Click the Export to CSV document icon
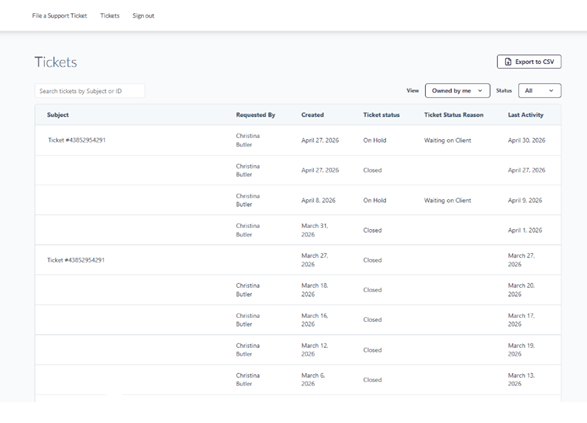Image resolution: width=587 pixels, height=423 pixels. click(508, 62)
